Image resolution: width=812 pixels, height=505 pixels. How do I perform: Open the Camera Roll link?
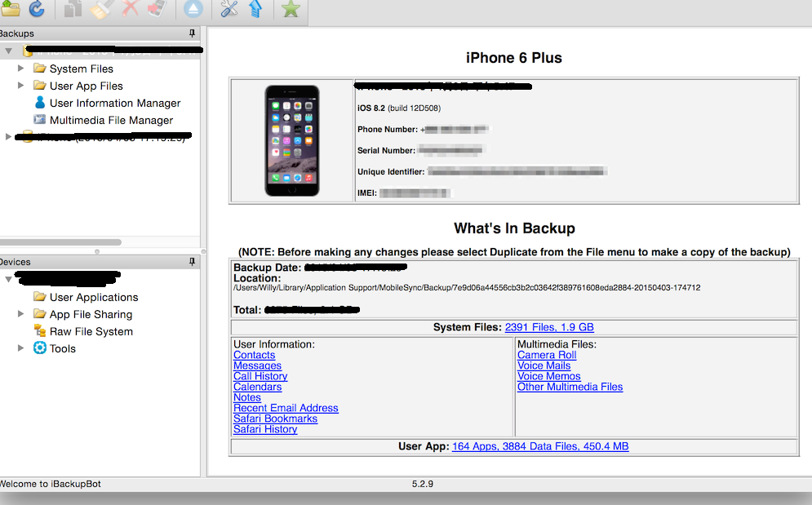(x=547, y=355)
